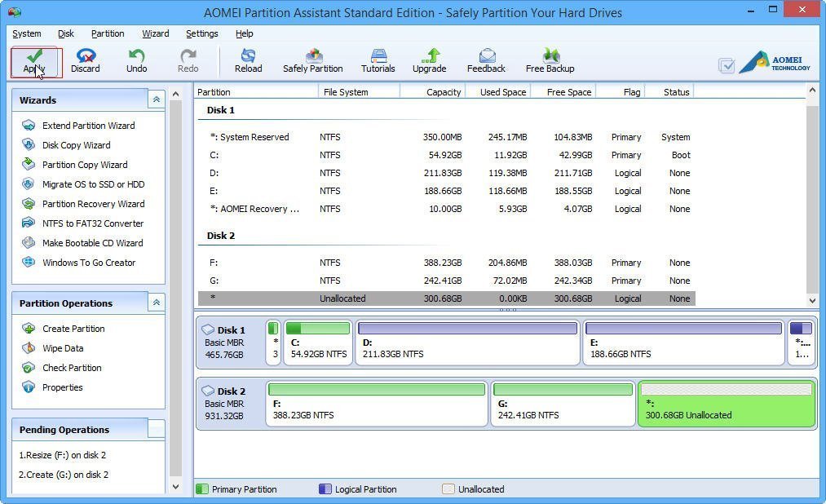This screenshot has width=826, height=504.
Task: Sort by Free Space column header
Action: (x=563, y=91)
